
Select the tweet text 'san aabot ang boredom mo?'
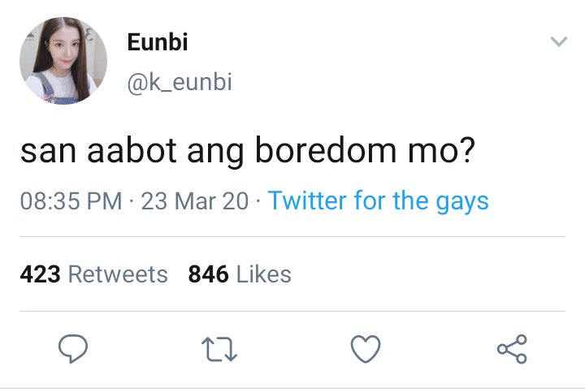248,151
